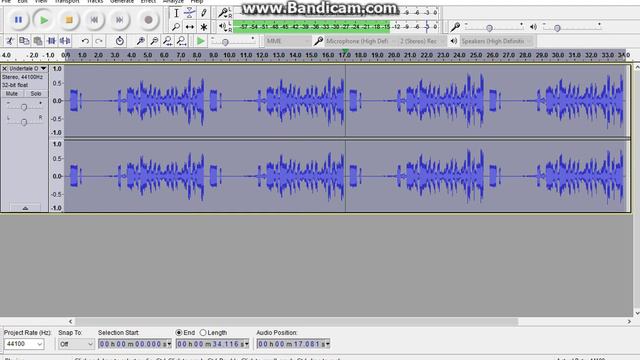Fit entire project in window
The width and height of the screenshot is (640, 360).
(x=182, y=41)
